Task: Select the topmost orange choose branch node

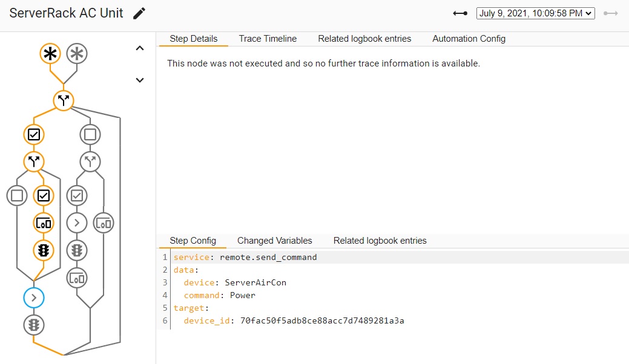Action: click(x=64, y=100)
